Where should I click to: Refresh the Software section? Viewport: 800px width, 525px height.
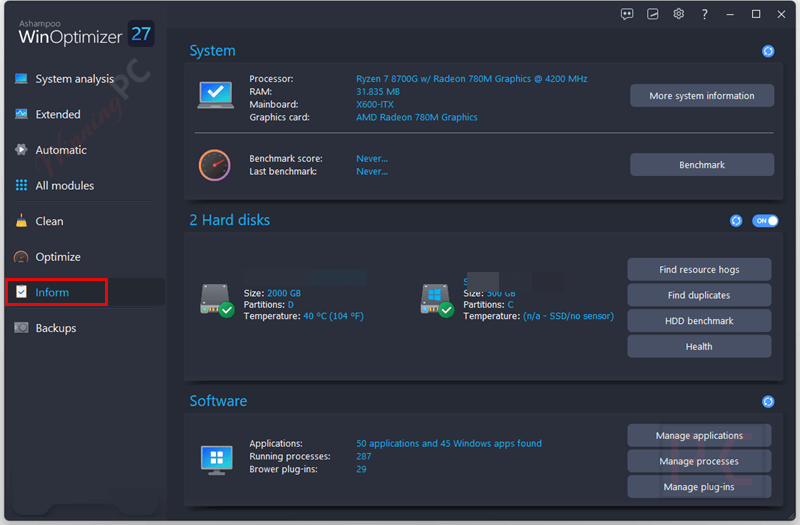[x=768, y=402]
